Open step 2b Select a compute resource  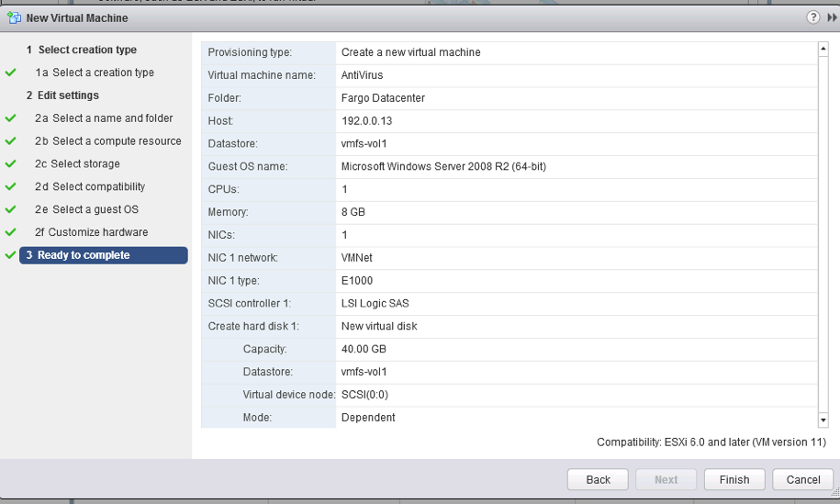[108, 141]
